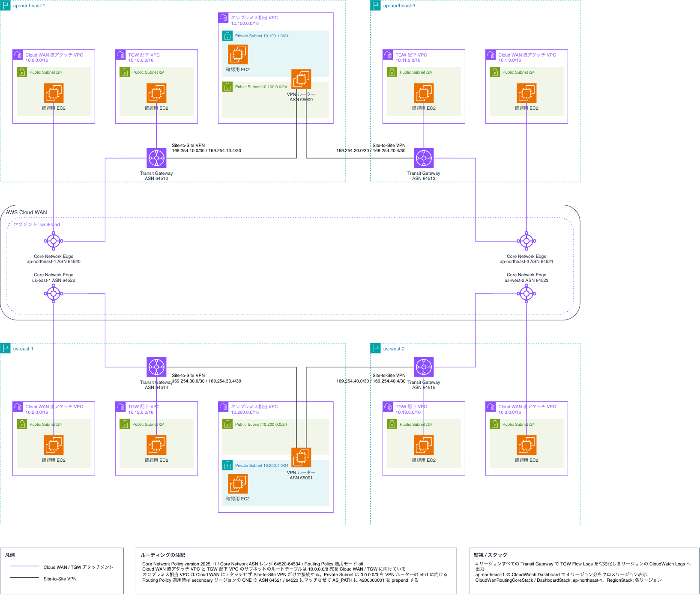
Task: Click the Transit Gateway icon for ASN 64514
Action: click(156, 367)
